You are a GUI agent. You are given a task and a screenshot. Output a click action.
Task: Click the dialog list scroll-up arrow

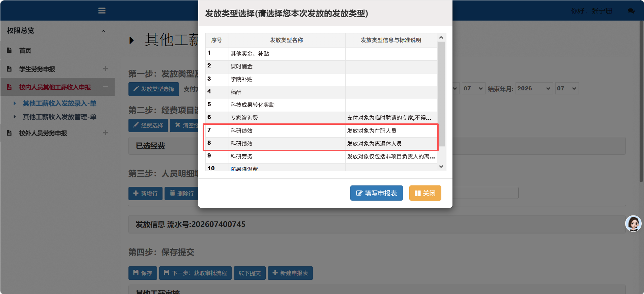[x=441, y=37]
